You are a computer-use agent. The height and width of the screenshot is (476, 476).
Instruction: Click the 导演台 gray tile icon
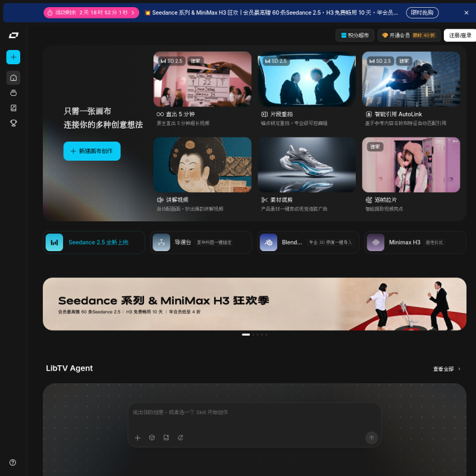pos(161,242)
